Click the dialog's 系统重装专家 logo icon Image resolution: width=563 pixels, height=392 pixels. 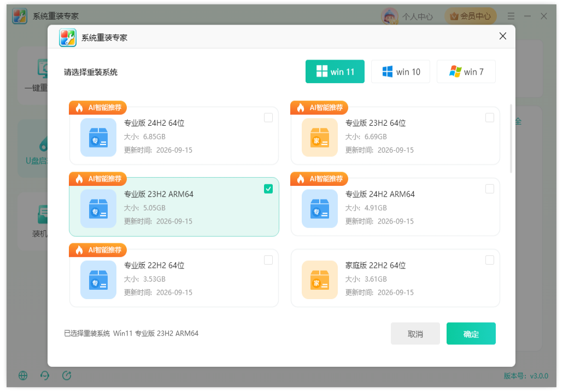pos(67,37)
